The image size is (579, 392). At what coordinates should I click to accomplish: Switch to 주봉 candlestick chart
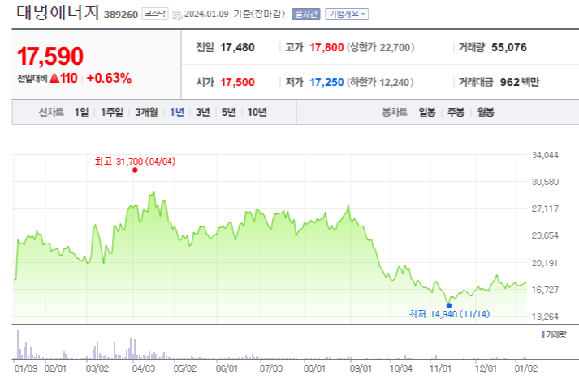456,112
